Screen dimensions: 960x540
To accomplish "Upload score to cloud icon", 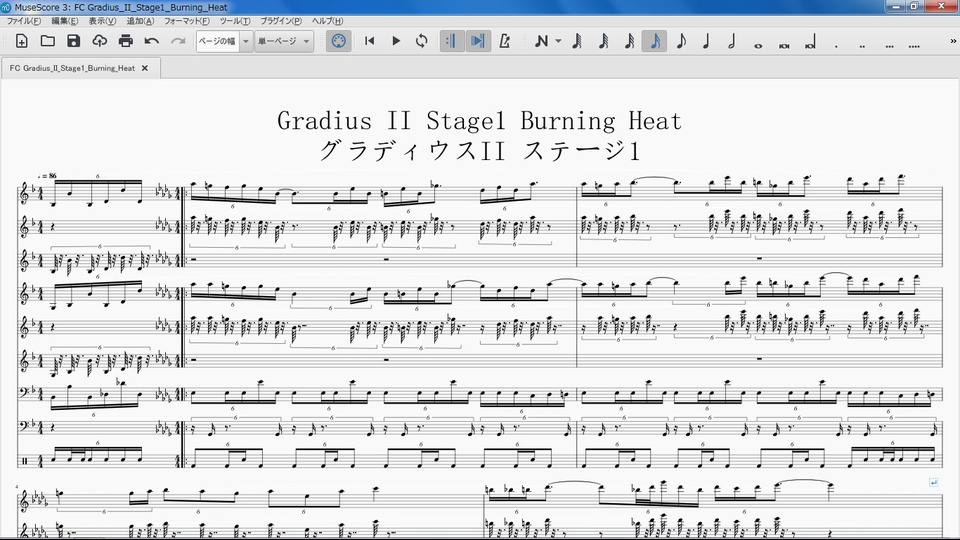I will tap(100, 41).
